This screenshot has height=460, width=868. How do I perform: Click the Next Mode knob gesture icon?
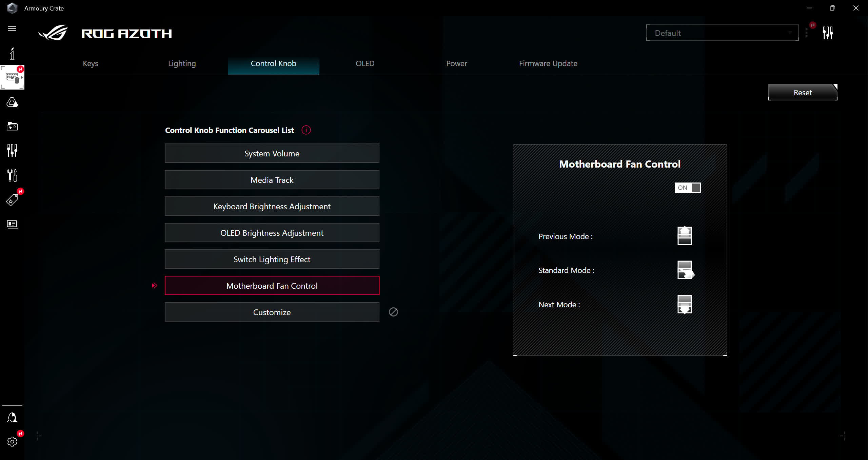tap(684, 304)
